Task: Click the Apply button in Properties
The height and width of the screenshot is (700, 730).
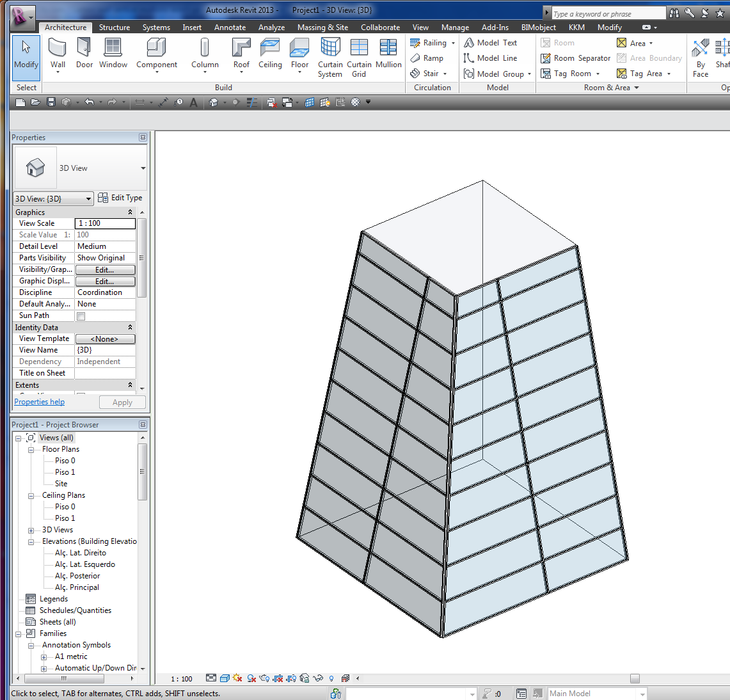Action: pos(122,402)
